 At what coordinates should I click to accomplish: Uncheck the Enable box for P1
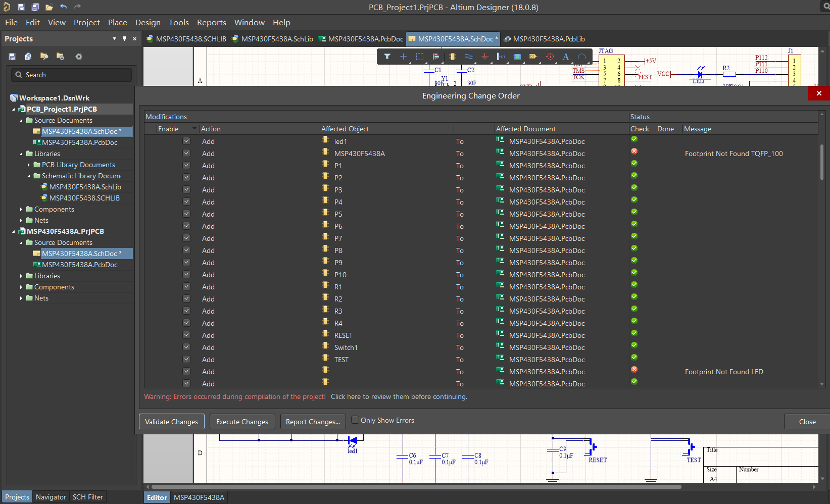tap(186, 165)
